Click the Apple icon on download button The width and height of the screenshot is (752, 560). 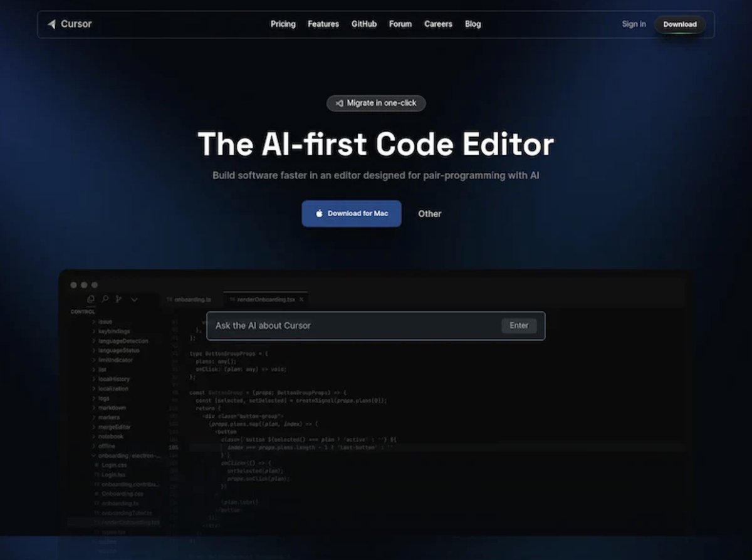click(x=319, y=214)
